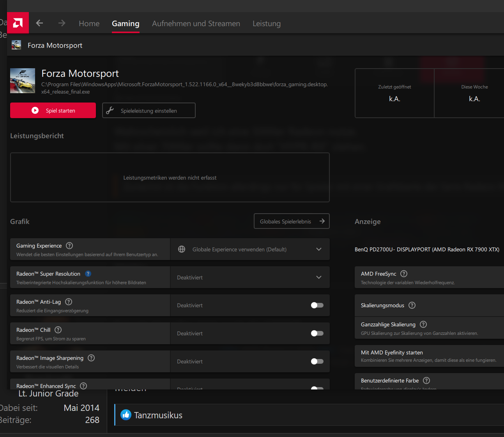Open Globales Spielerlebnis settings
Screen dimensions: 504x437
pos(292,221)
